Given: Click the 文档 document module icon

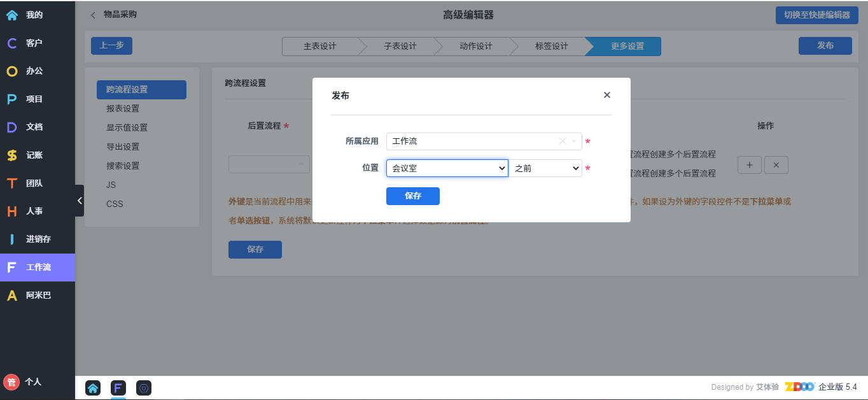Looking at the screenshot, I should pyautogui.click(x=12, y=127).
